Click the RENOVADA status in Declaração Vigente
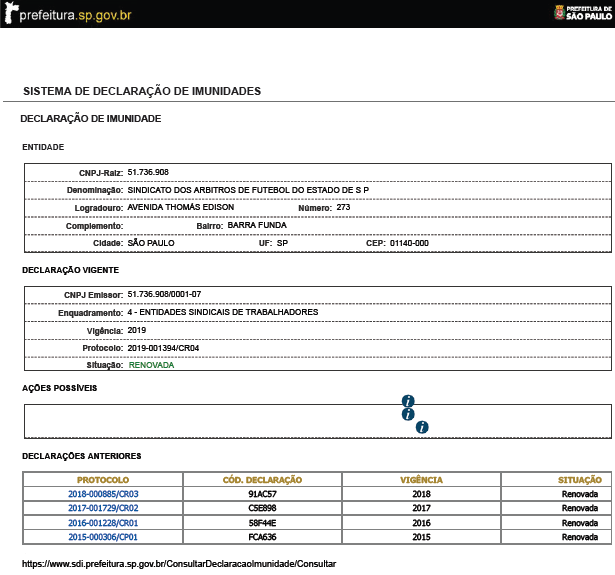This screenshot has height=575, width=615. pyautogui.click(x=151, y=366)
